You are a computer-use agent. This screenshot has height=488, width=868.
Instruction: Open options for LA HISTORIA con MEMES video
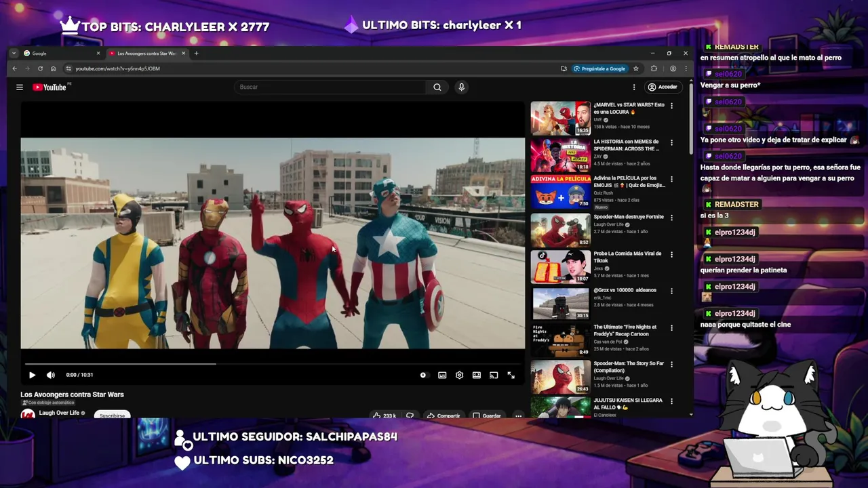point(671,142)
